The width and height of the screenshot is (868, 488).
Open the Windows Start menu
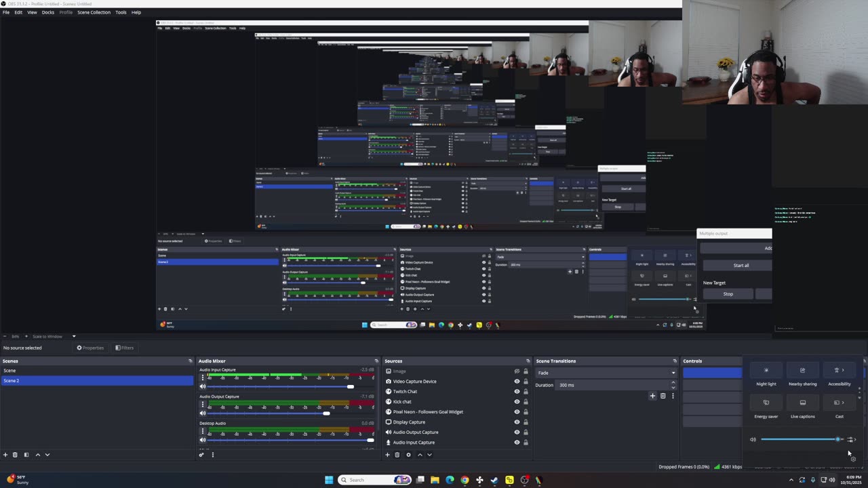[329, 480]
